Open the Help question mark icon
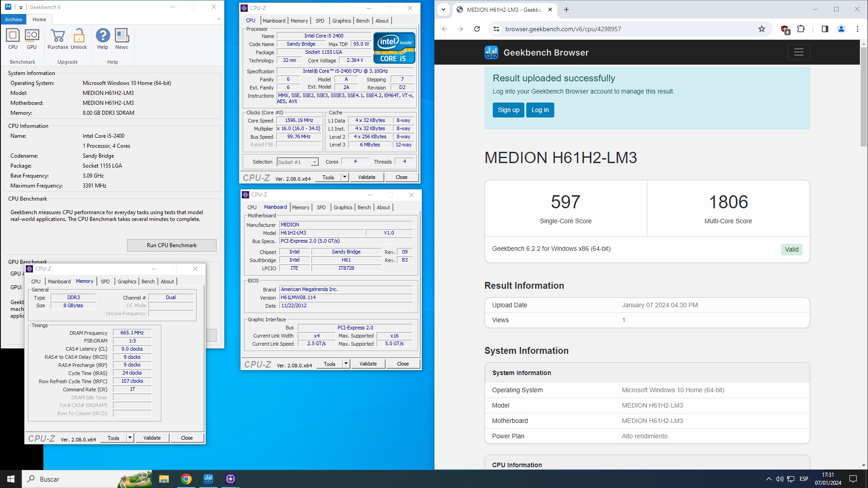Viewport: 868px width, 488px height. click(103, 39)
